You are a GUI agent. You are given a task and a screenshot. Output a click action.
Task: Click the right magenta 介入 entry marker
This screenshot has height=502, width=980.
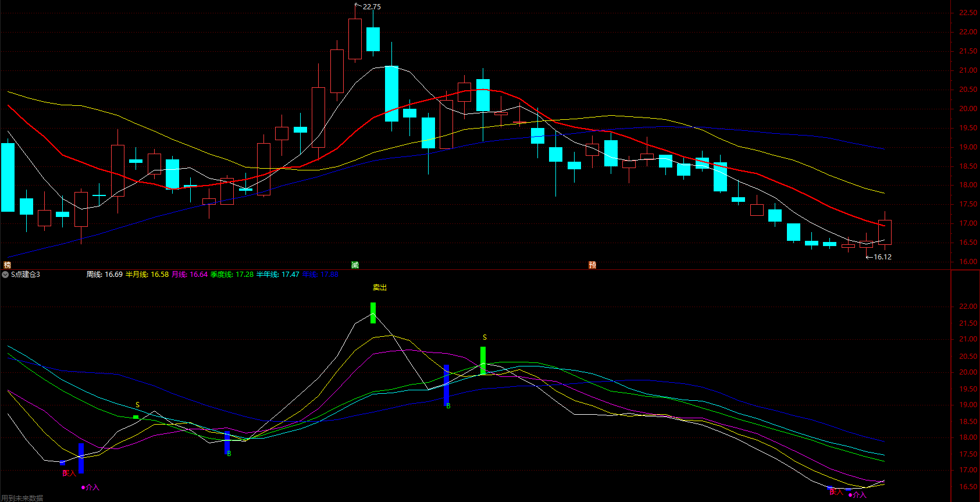coord(857,495)
